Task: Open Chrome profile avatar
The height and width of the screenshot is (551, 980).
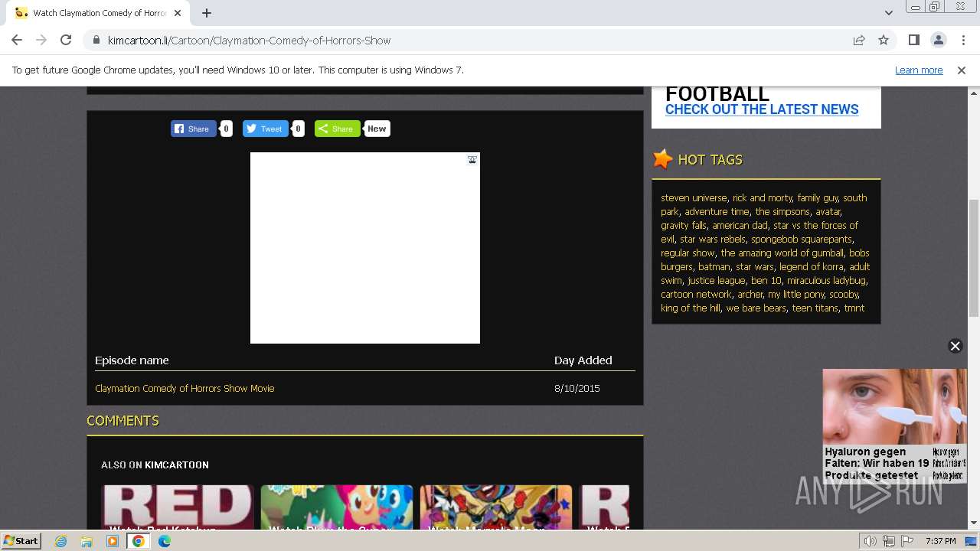Action: click(x=938, y=40)
